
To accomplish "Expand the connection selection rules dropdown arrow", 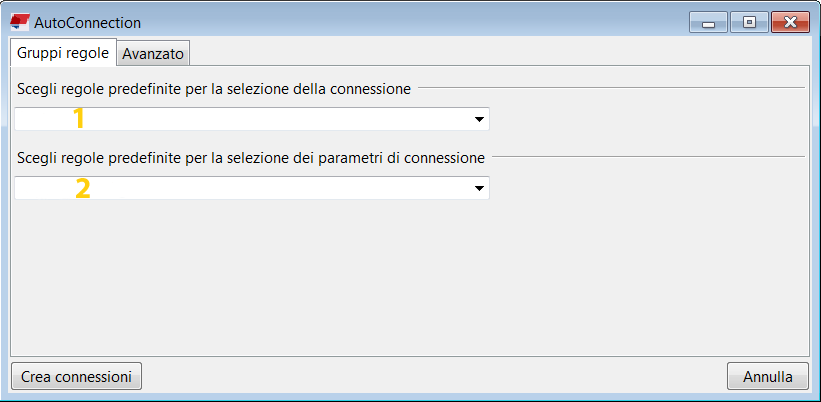I will pos(479,120).
